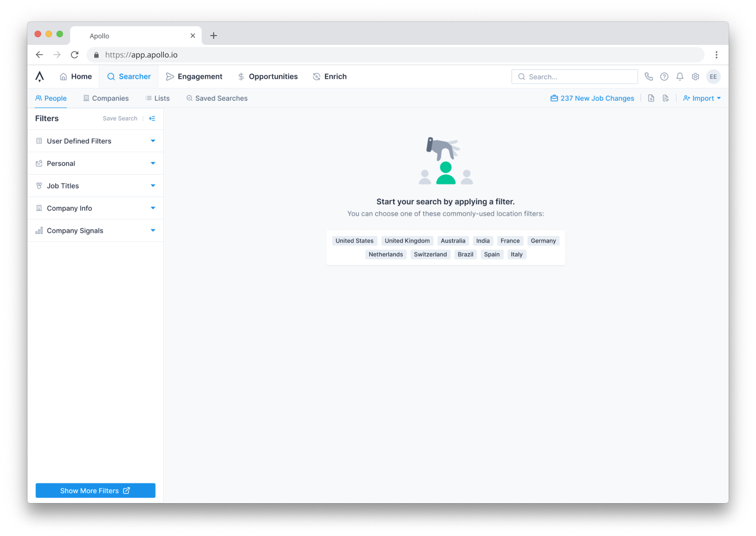756x536 pixels.
Task: Apply the Italy location filter
Action: click(x=517, y=255)
